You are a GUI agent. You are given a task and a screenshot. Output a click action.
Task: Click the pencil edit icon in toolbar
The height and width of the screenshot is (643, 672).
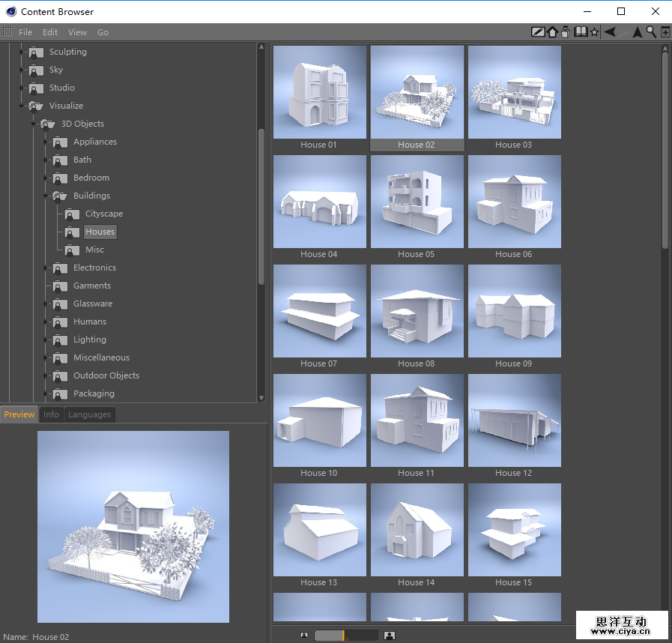pyautogui.click(x=539, y=32)
